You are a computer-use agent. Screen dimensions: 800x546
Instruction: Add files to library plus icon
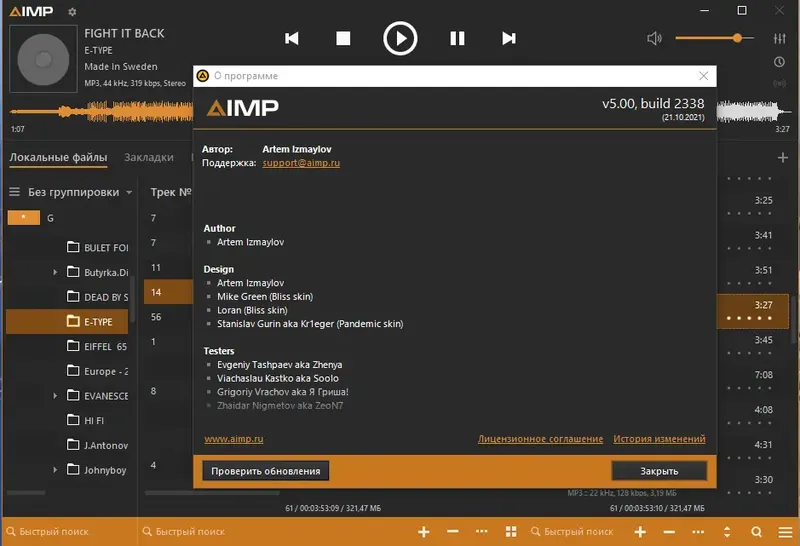click(x=423, y=532)
